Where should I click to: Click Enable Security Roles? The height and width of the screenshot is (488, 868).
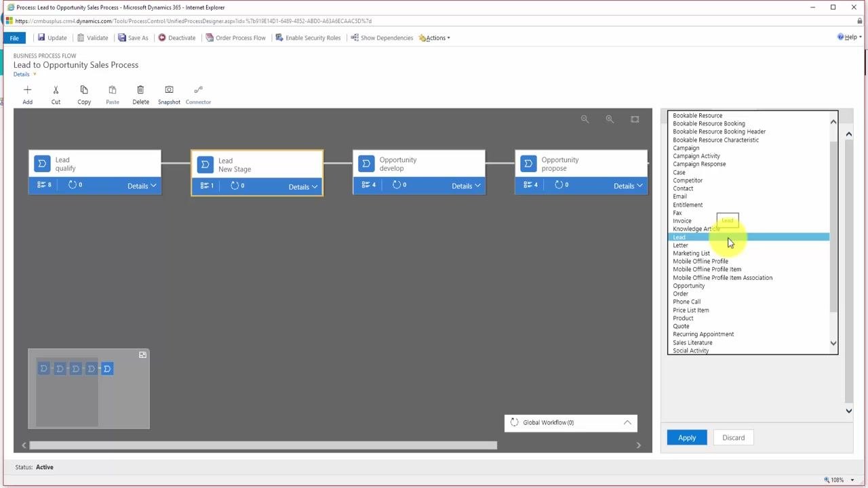click(308, 38)
